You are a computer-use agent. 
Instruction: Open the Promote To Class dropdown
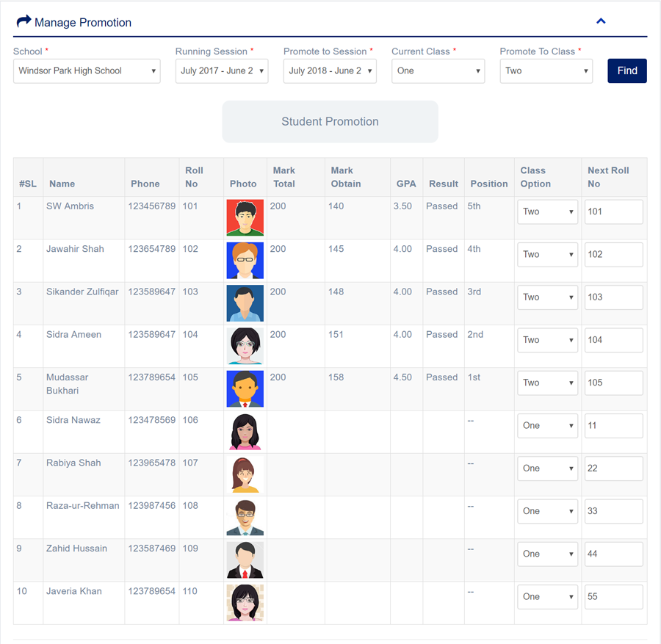(x=546, y=71)
